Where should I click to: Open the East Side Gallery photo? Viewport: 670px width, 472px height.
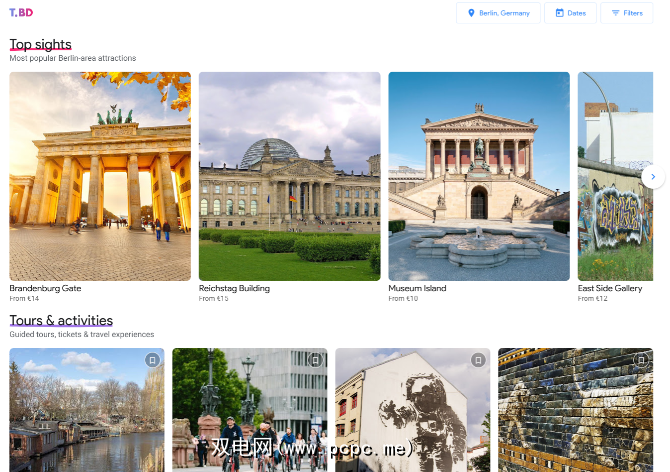615,176
